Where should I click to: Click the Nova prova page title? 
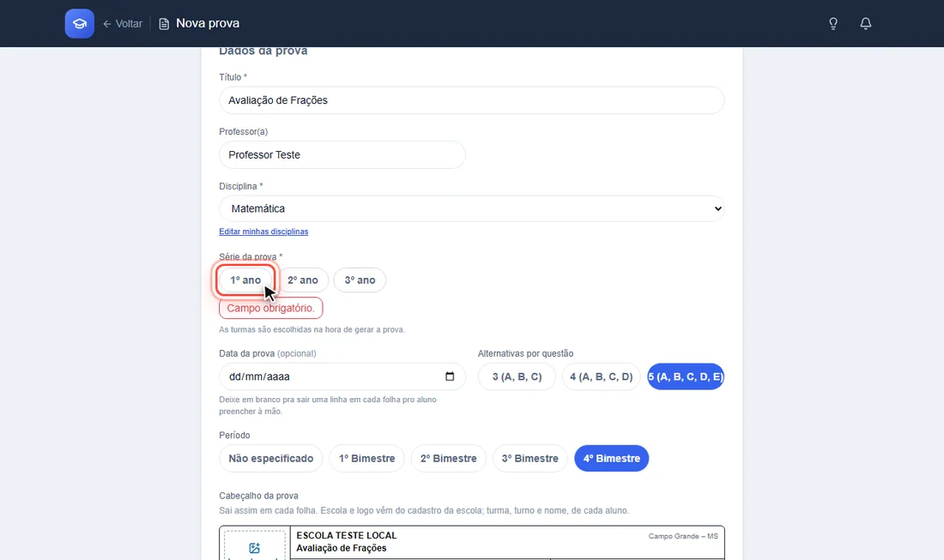click(x=208, y=23)
